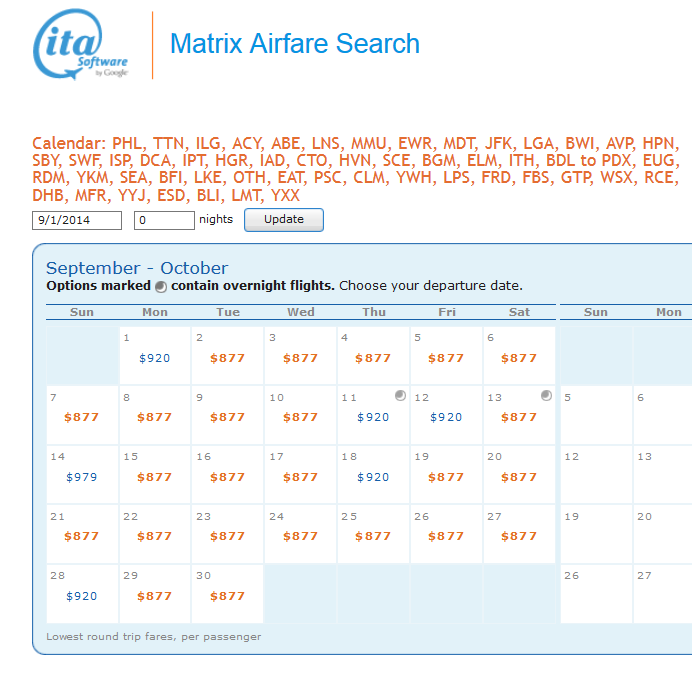Image resolution: width=692 pixels, height=688 pixels.
Task: Select September 21 Sunday fare
Action: [81, 535]
